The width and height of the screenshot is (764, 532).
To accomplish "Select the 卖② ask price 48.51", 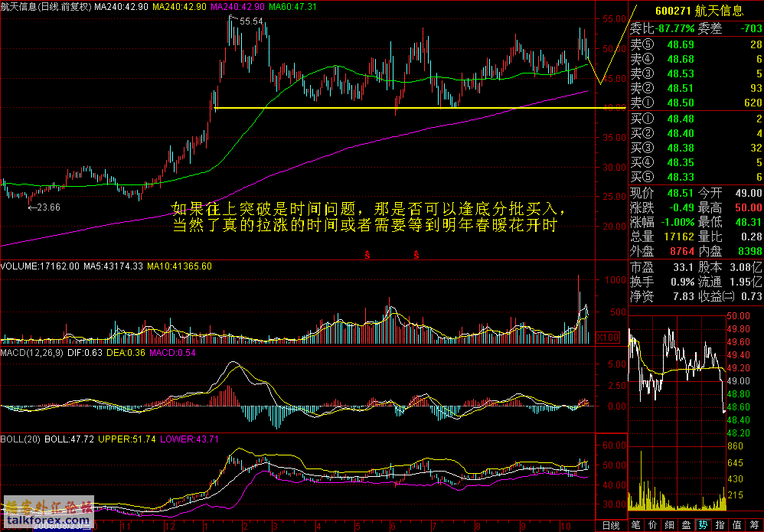I will click(681, 88).
